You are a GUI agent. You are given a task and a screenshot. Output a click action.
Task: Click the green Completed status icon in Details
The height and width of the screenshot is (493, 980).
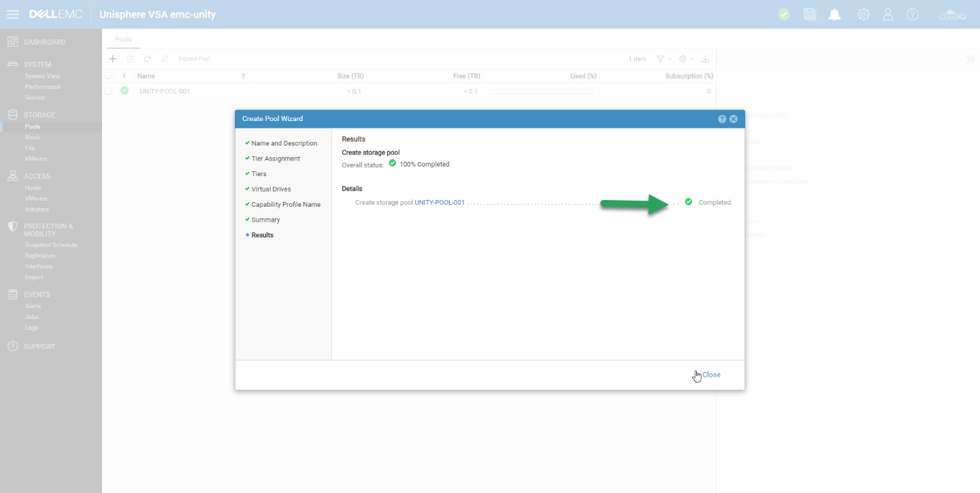[689, 202]
